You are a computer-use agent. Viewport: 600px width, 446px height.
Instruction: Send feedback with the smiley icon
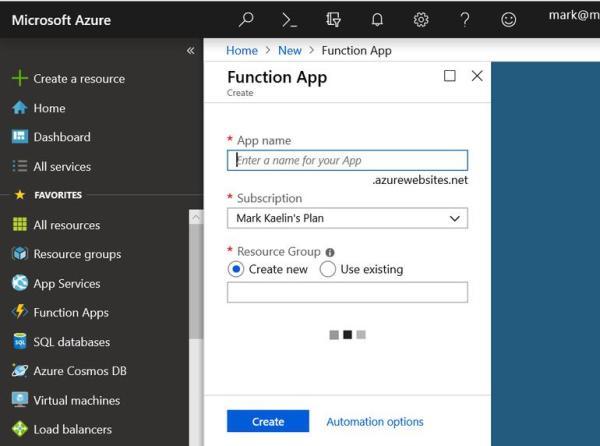coord(509,20)
